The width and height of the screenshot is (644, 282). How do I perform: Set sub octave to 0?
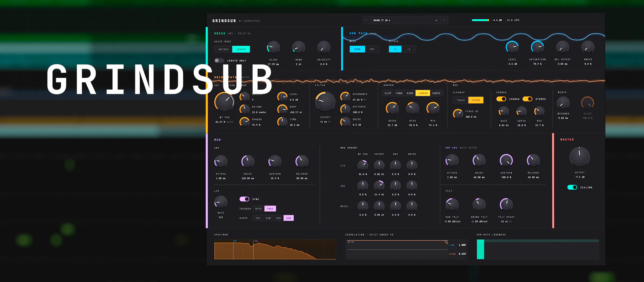(395, 49)
